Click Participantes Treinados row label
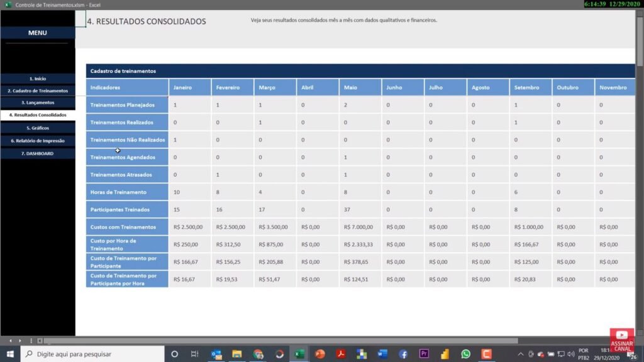The image size is (644, 362). click(x=127, y=210)
